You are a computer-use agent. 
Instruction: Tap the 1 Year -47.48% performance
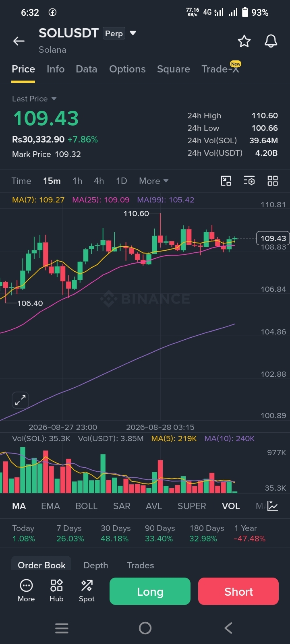pos(250,533)
